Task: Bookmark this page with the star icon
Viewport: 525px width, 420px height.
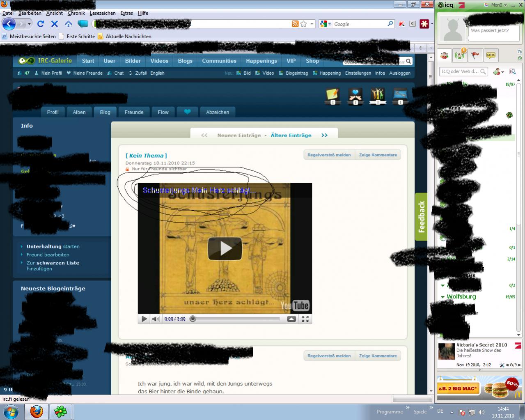Action: (303, 24)
